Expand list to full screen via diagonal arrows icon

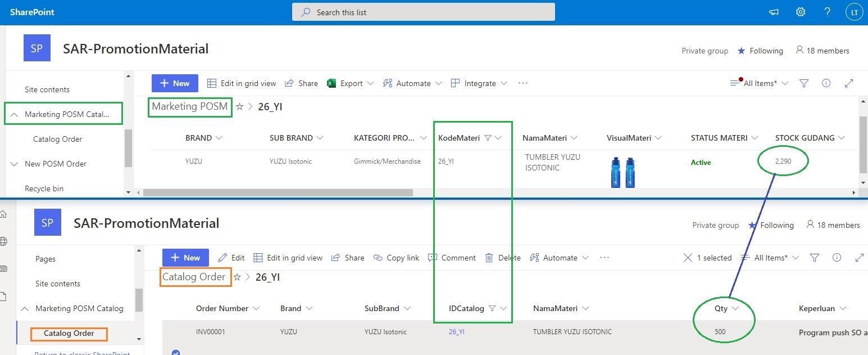[849, 83]
